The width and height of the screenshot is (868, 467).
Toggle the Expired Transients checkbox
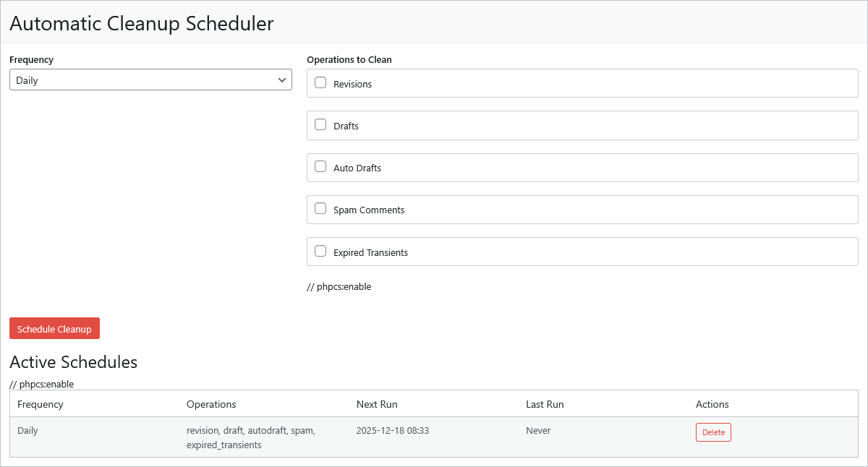pos(320,252)
